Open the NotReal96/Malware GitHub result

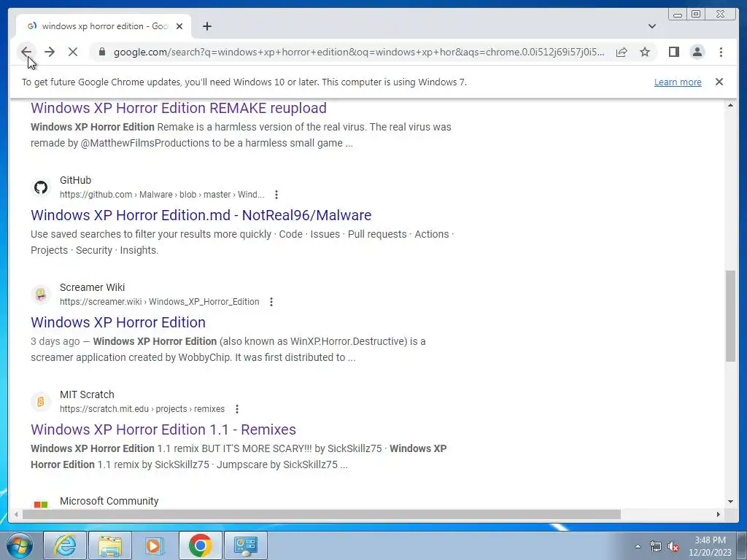click(201, 215)
